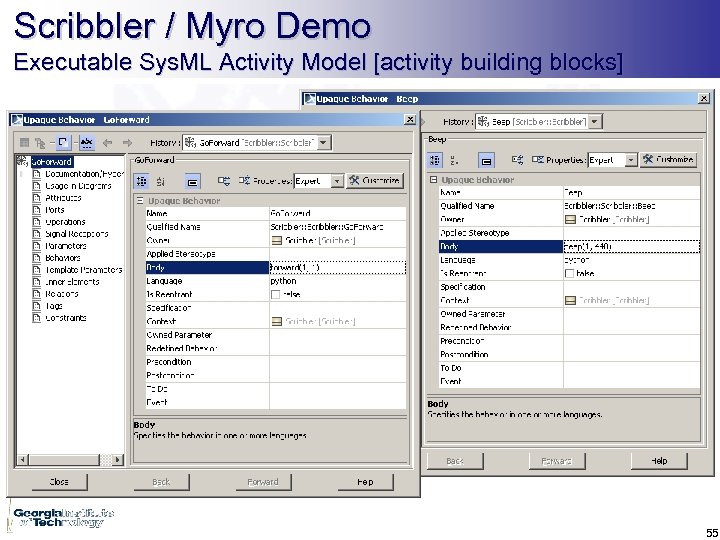Select Behaviors tree item
Screen dimensions: 720x540
[63, 258]
